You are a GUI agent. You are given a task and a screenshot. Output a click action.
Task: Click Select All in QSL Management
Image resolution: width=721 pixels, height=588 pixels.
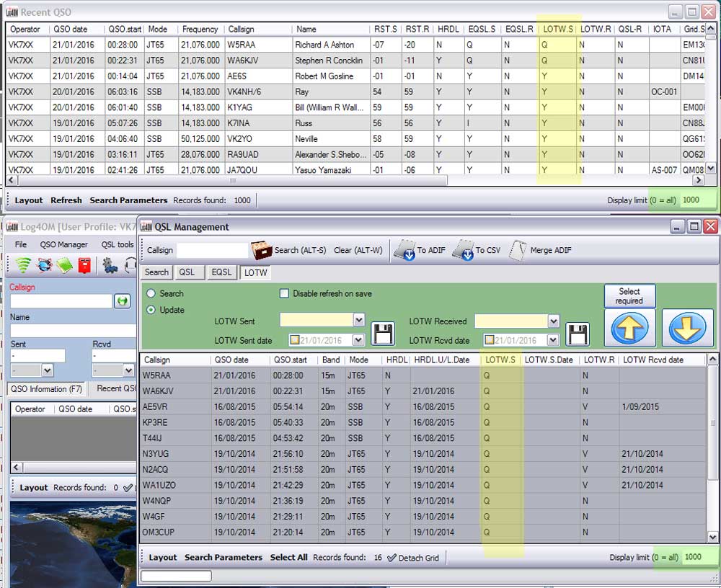tap(289, 557)
